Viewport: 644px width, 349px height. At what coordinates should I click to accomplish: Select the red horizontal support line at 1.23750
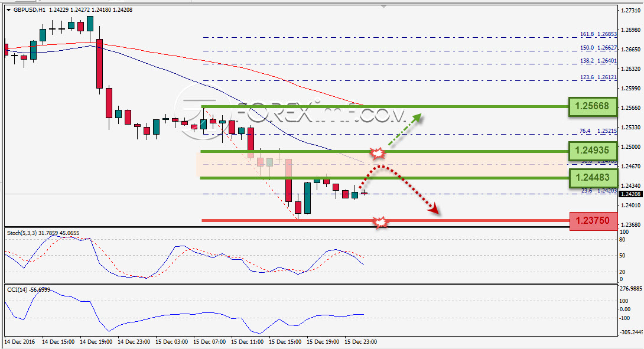[x=386, y=221]
